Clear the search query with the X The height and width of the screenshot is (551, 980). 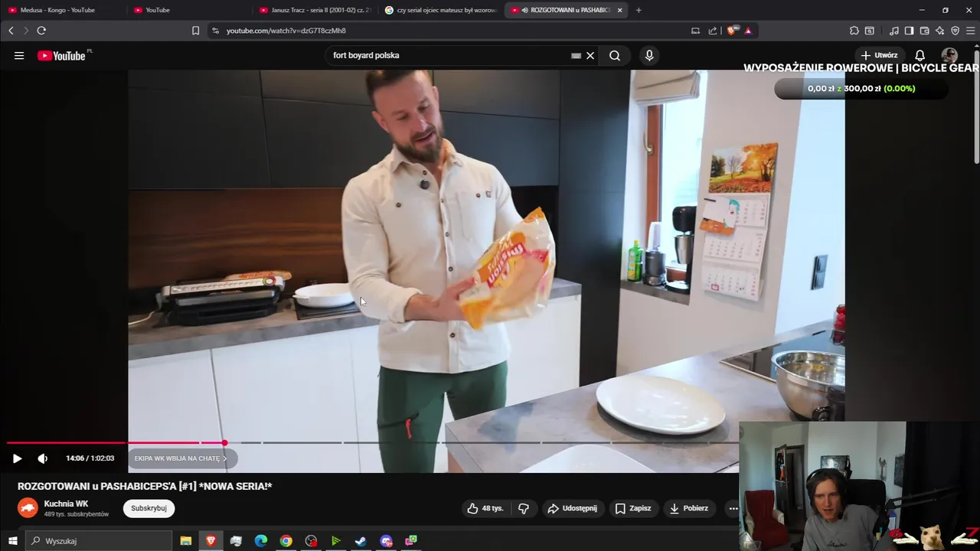coord(590,55)
